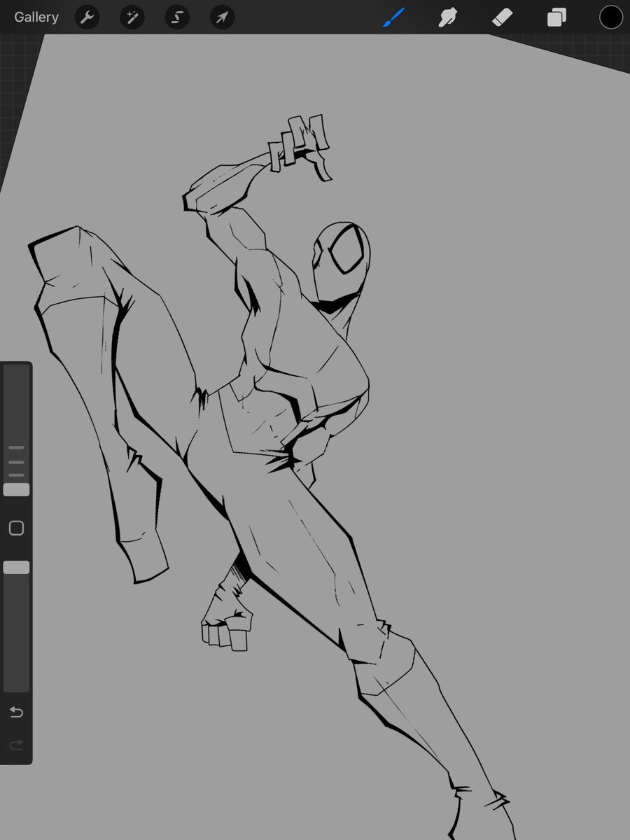Open the Actions wrench menu
The image size is (630, 840).
(87, 17)
